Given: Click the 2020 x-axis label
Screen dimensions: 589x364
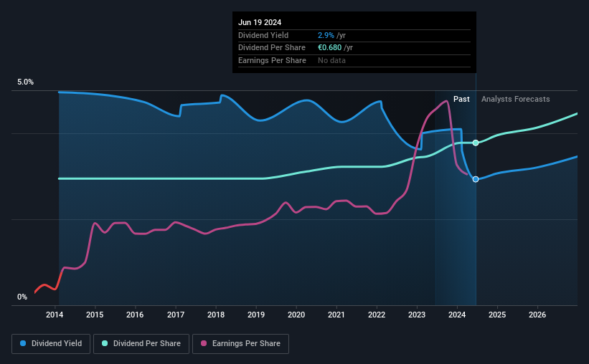Looking at the screenshot, I should [x=296, y=315].
